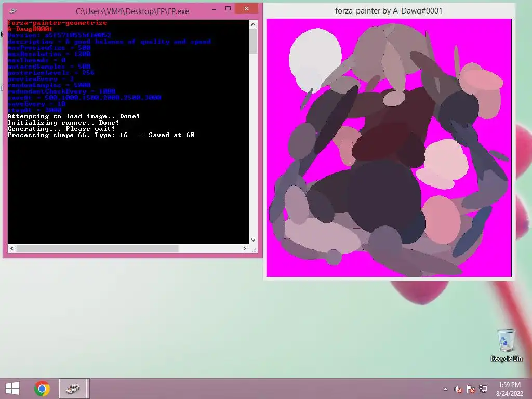The image size is (532, 399).
Task: Click 'Initializing runner.. Done!' line
Action: [x=63, y=123]
